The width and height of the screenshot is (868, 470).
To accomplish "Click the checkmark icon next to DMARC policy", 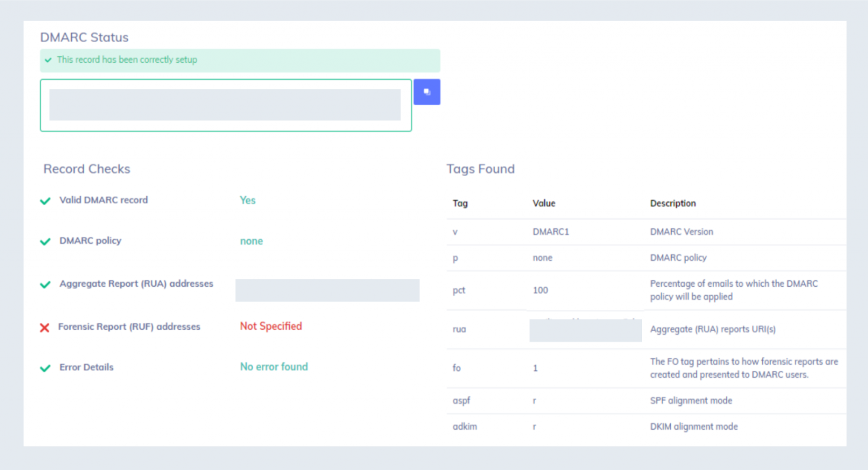I will click(45, 242).
